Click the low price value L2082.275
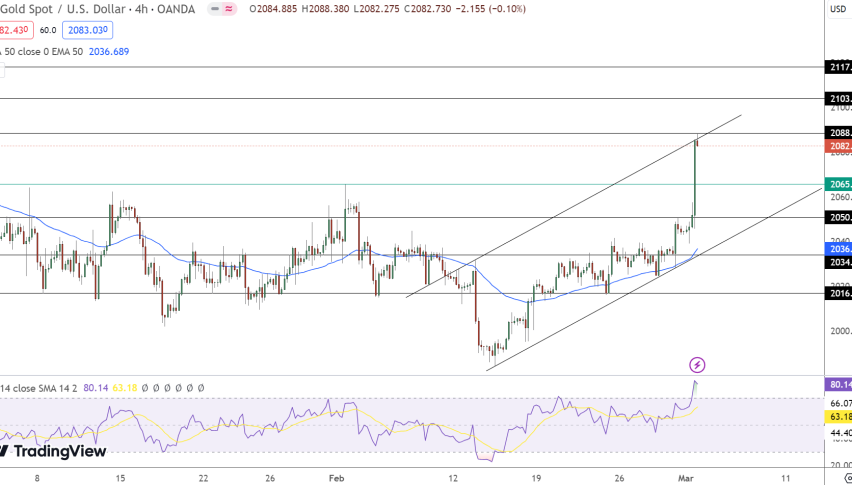This screenshot has height=485, width=852. [376, 9]
